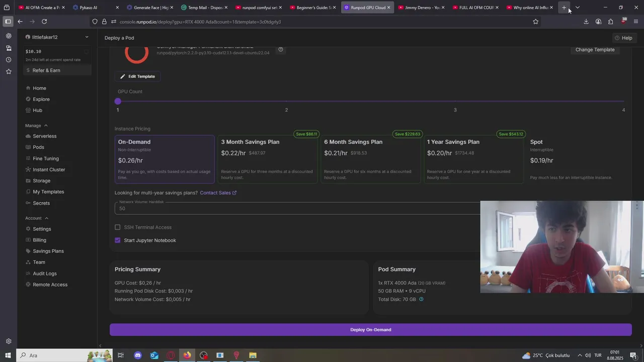
Task: Click the Deploy On-Demand button
Action: coord(371,330)
